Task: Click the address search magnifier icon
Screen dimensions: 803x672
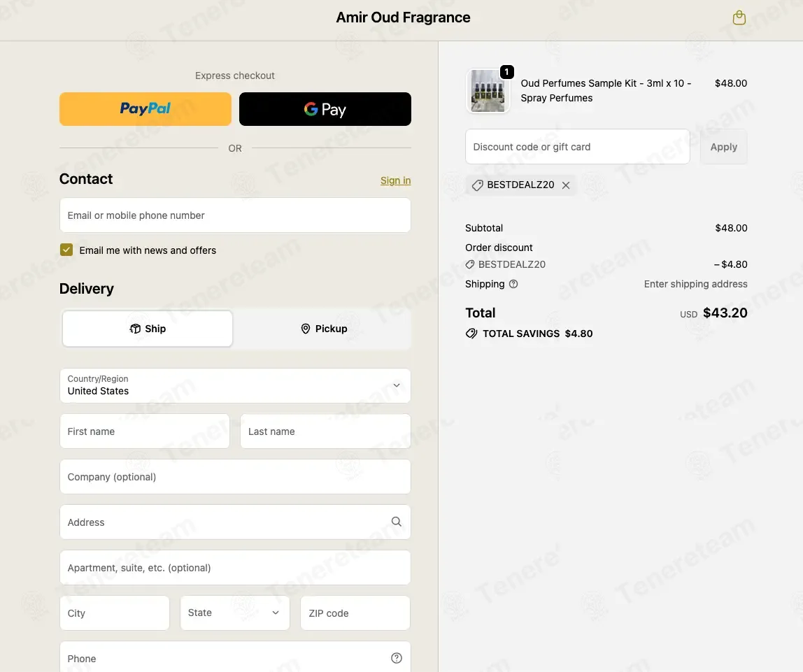Action: (397, 522)
